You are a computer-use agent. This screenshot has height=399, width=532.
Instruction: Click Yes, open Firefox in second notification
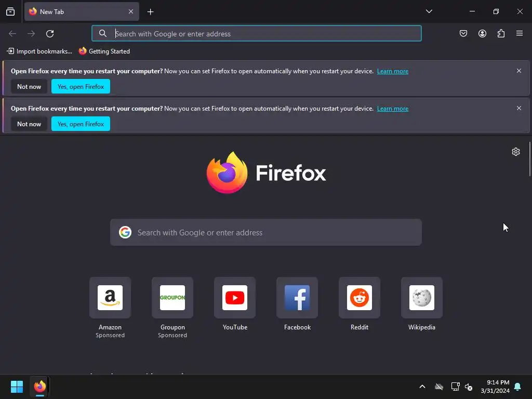click(81, 124)
